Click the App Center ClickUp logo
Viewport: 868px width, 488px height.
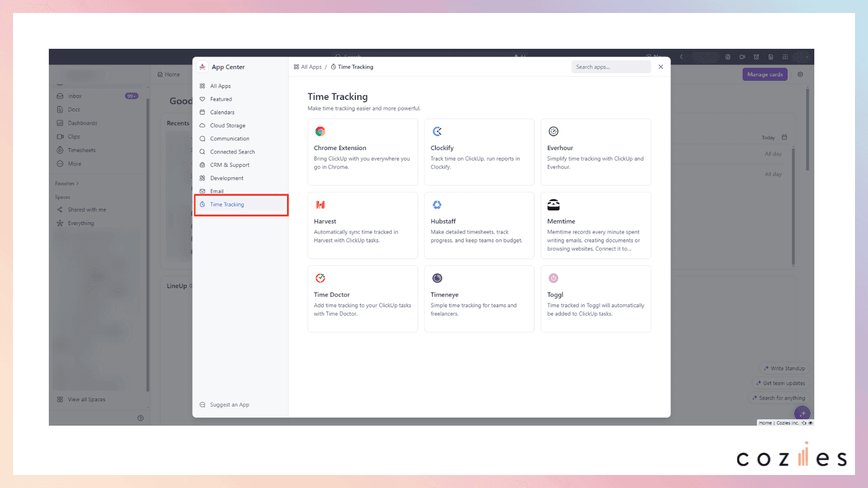(202, 67)
